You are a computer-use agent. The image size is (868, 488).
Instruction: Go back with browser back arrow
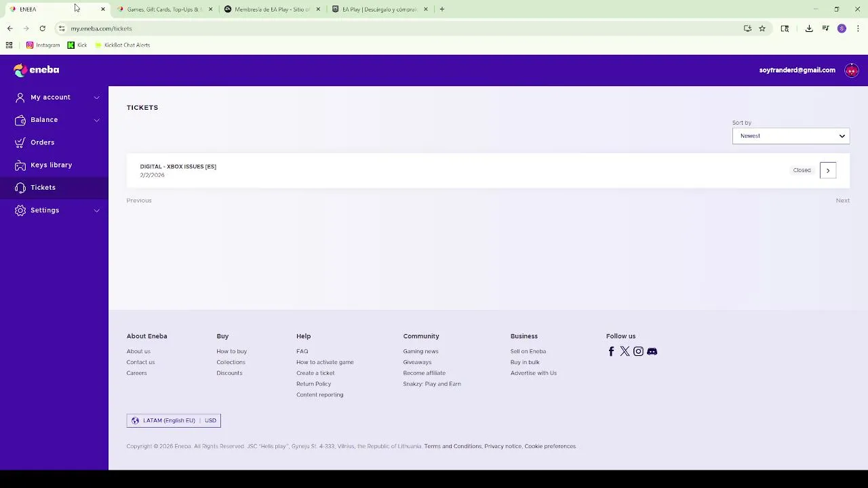click(9, 28)
